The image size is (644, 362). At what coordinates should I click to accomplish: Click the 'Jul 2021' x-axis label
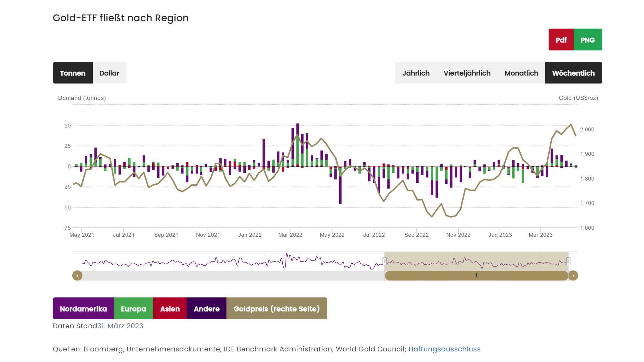[124, 235]
